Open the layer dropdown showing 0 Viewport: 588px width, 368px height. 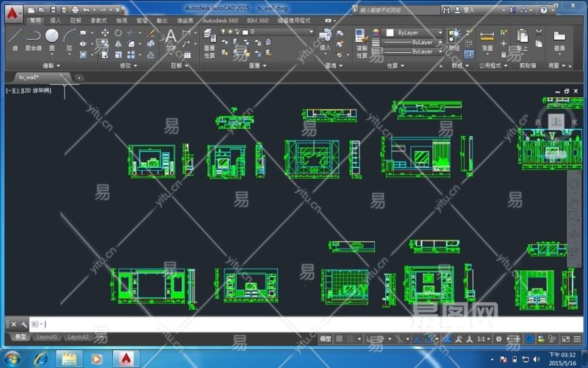267,32
